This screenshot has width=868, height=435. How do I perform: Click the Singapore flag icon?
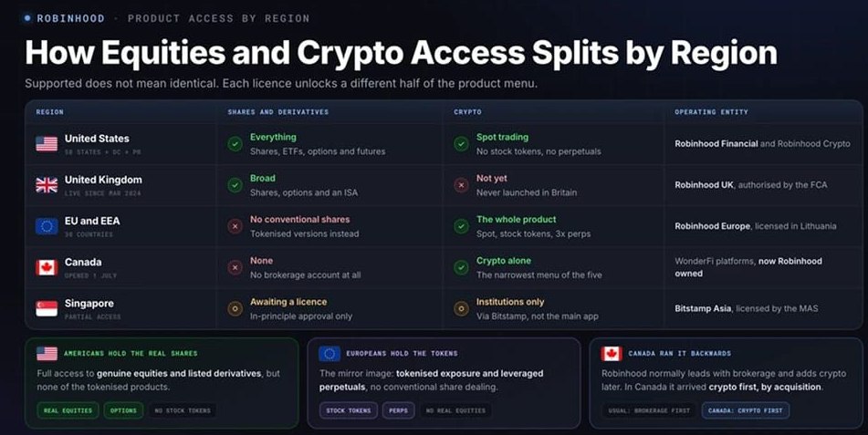47,309
